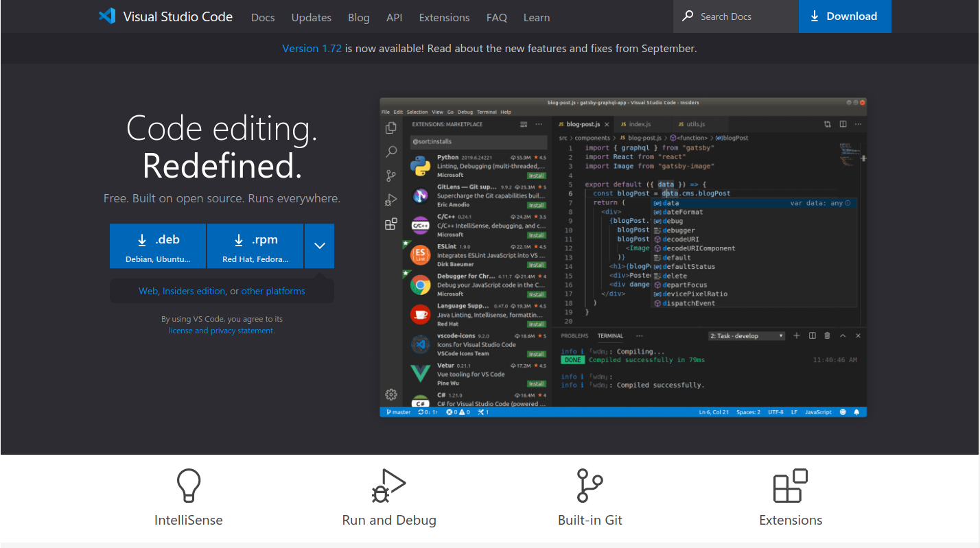Click the feedback smiley in screenshot status bar
Screen dimensions: 980x548
pos(843,412)
